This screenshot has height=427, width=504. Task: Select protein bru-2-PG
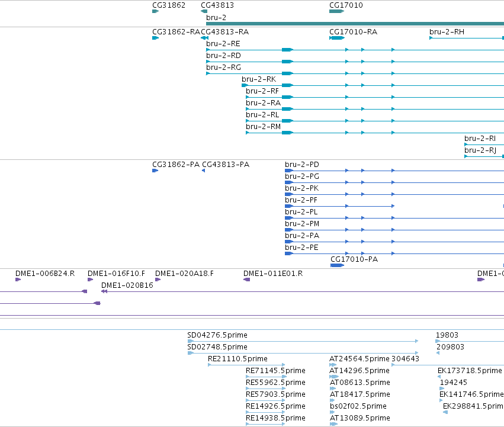tap(394, 182)
